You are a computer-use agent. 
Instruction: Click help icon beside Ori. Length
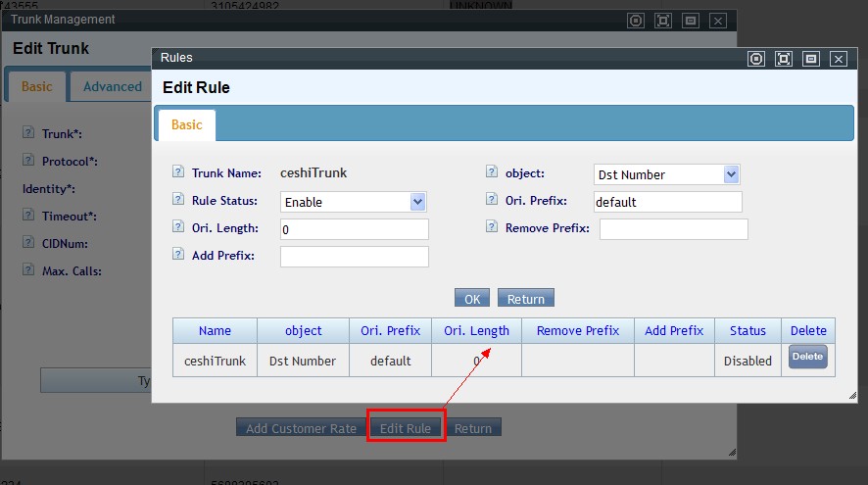click(178, 227)
